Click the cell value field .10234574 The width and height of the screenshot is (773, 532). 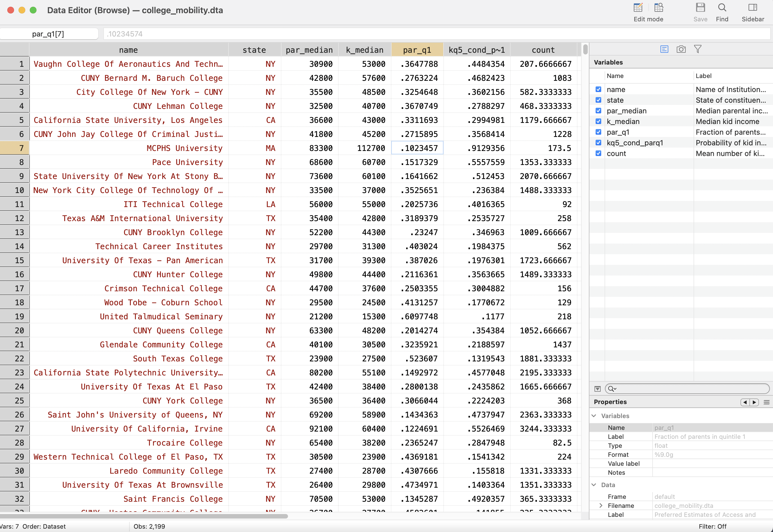click(x=436, y=34)
